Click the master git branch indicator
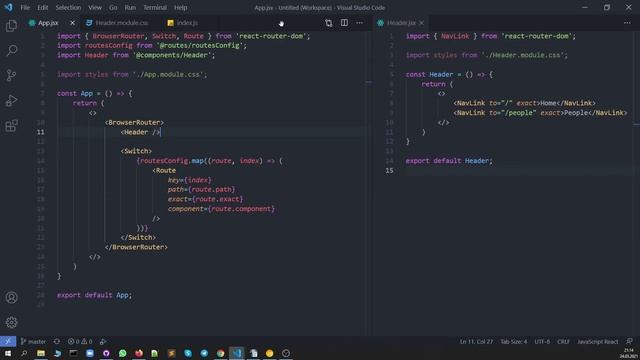This screenshot has height=360, width=640. tap(33, 341)
